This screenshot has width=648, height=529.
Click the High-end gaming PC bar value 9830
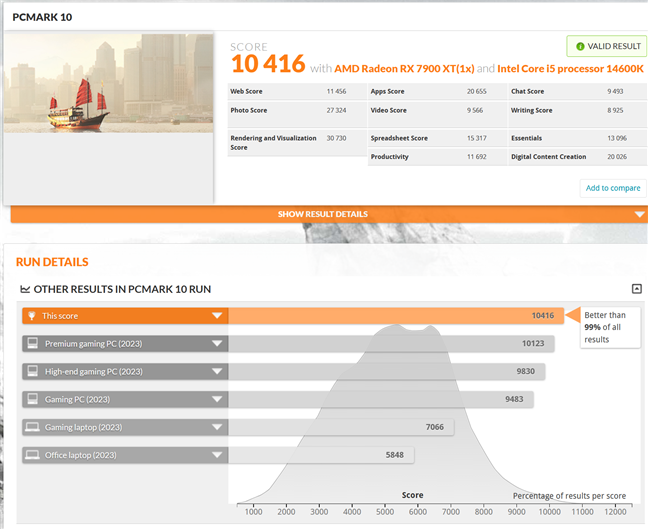click(x=525, y=371)
